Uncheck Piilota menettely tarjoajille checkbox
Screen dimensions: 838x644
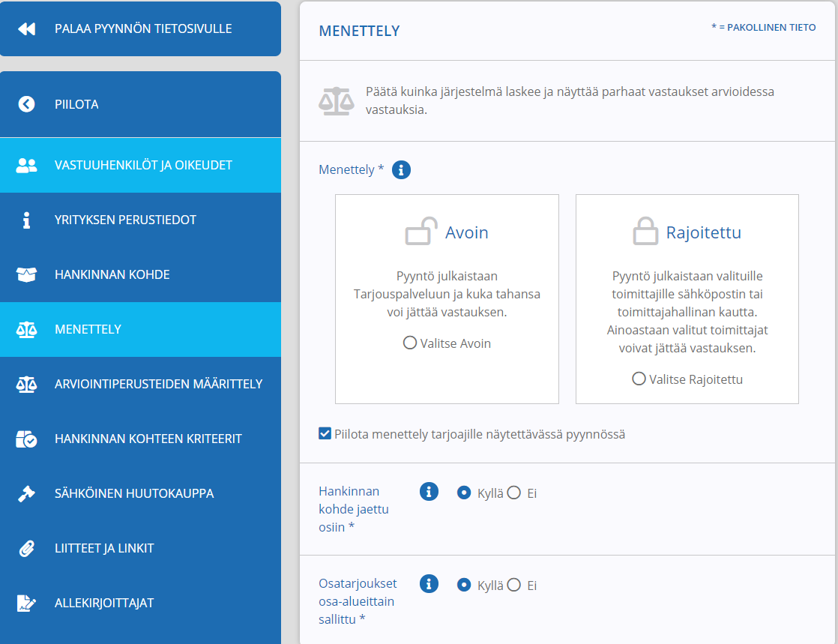point(325,433)
